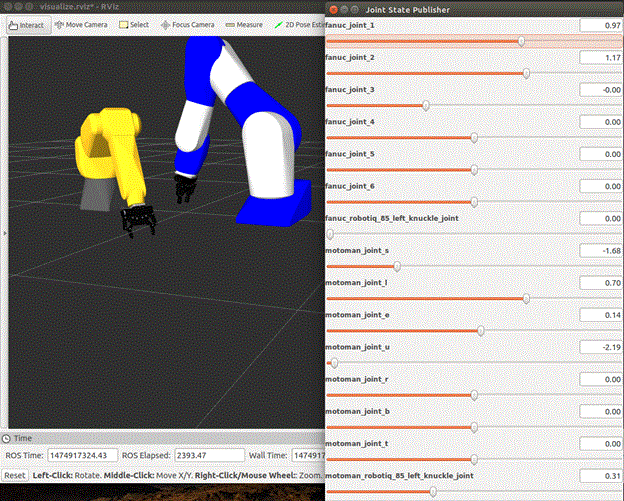
Task: Click the motoman_joint_u slider handle
Action: (334, 363)
